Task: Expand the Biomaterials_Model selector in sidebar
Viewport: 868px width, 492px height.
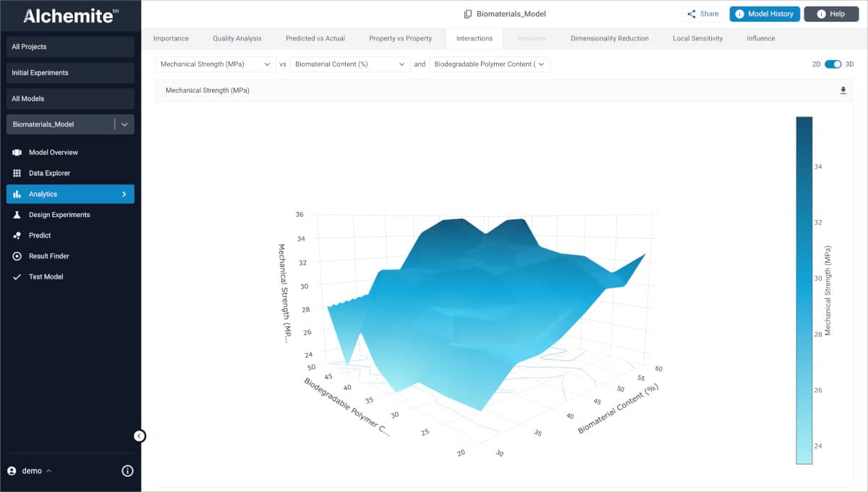Action: click(x=124, y=124)
